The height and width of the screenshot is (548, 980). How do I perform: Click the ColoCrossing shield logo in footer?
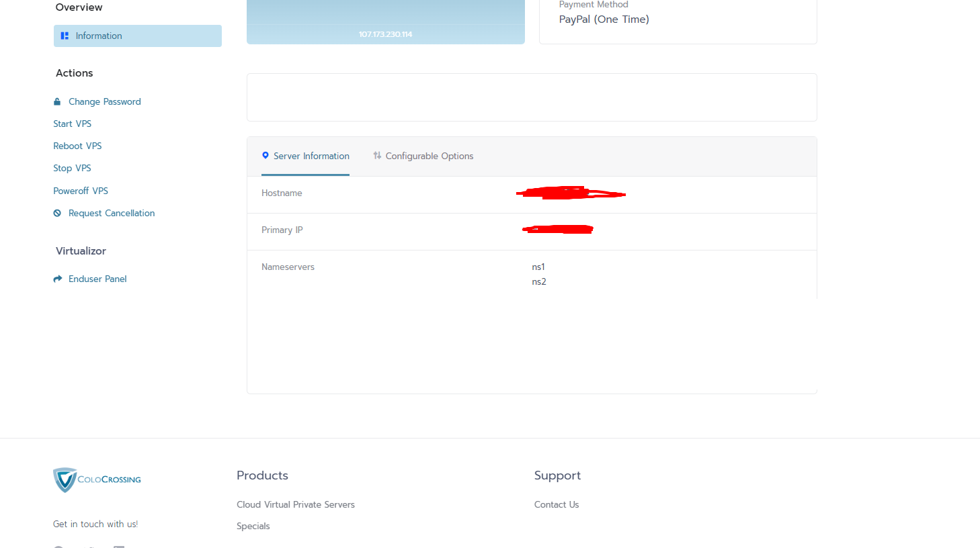[x=65, y=479]
